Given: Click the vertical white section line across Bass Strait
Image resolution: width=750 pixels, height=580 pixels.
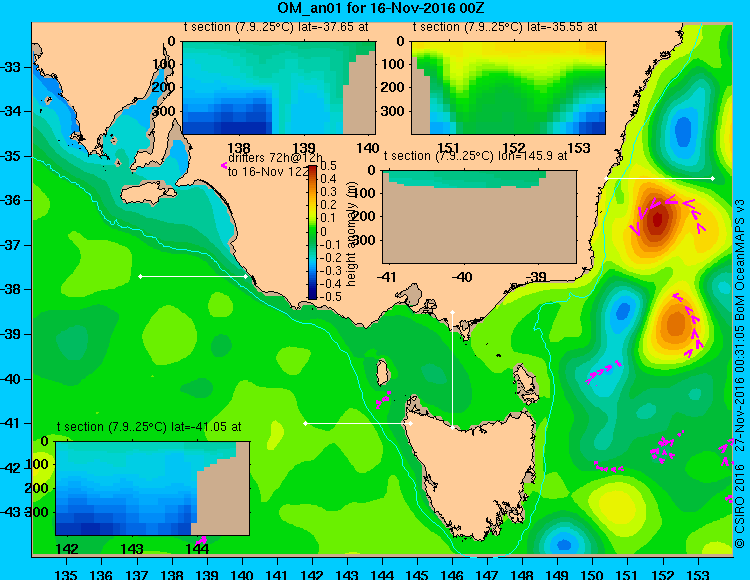Looking at the screenshot, I should (452, 370).
